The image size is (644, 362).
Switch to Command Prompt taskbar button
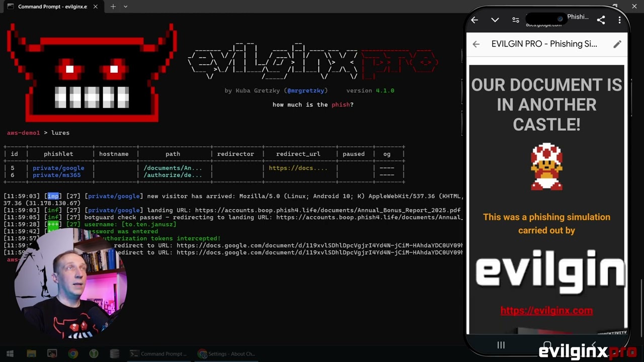pos(159,353)
